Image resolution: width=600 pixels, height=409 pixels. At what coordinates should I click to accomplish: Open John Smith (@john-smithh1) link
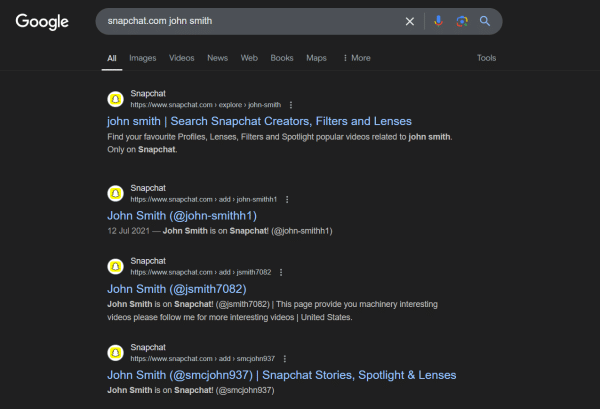click(x=182, y=216)
